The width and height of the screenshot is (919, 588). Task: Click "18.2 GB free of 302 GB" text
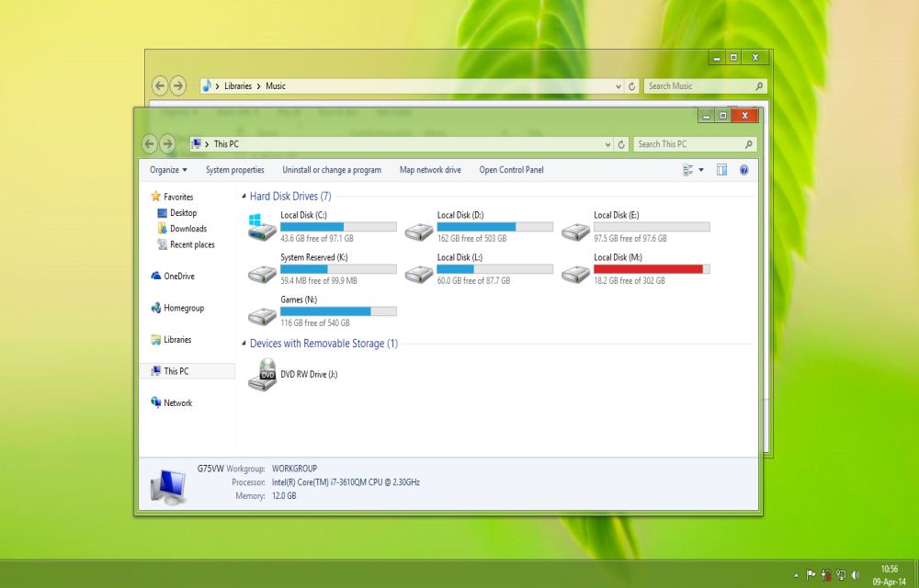[630, 280]
